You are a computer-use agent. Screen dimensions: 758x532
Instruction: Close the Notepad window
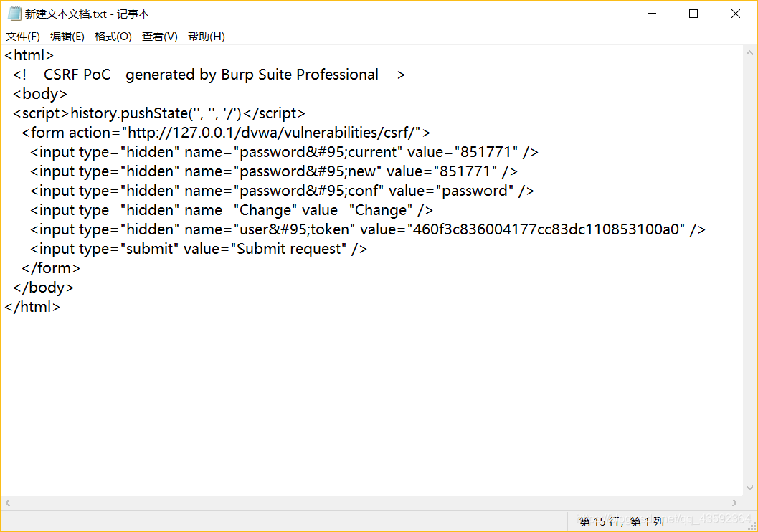click(735, 14)
